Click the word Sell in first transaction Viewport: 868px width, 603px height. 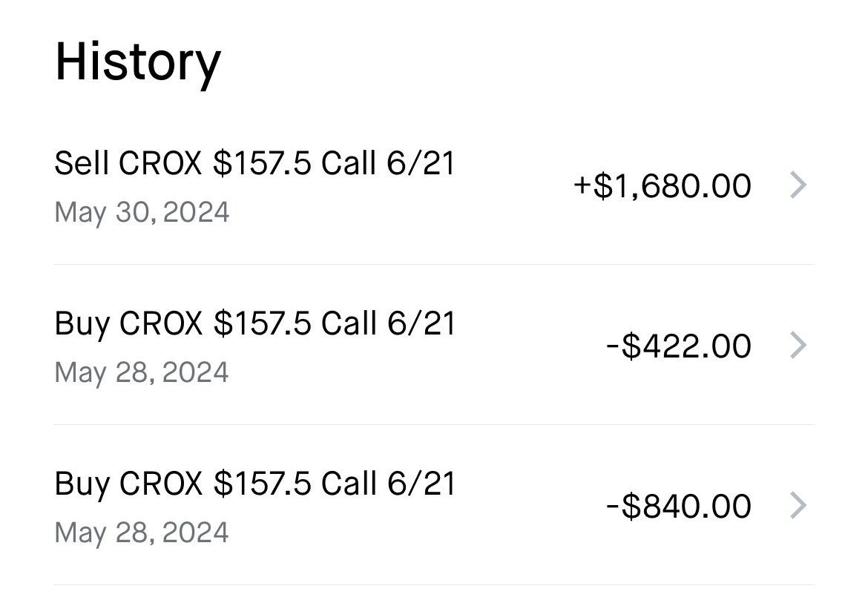coord(82,163)
